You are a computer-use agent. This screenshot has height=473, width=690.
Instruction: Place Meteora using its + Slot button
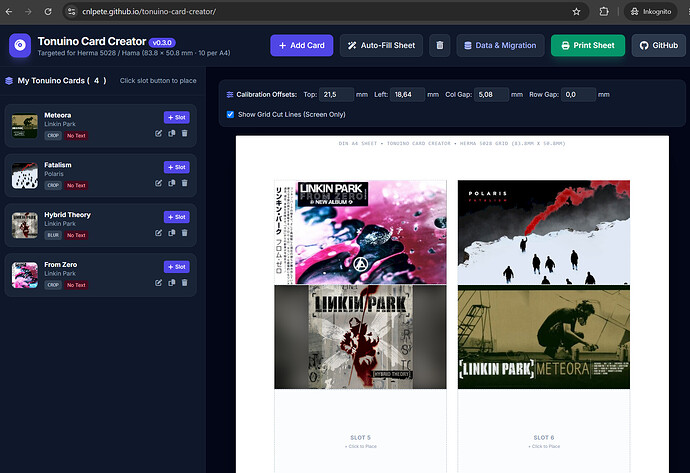tap(177, 117)
